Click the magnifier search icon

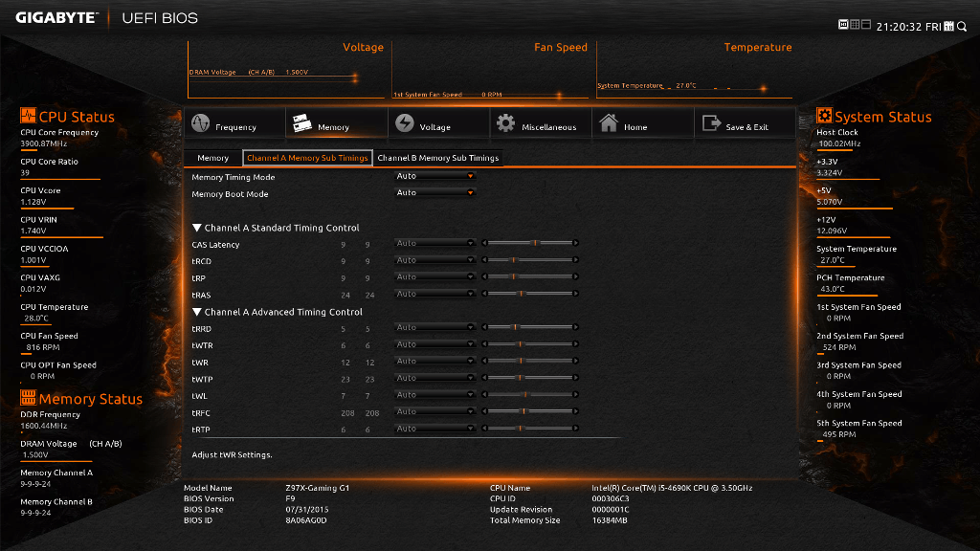pos(962,26)
